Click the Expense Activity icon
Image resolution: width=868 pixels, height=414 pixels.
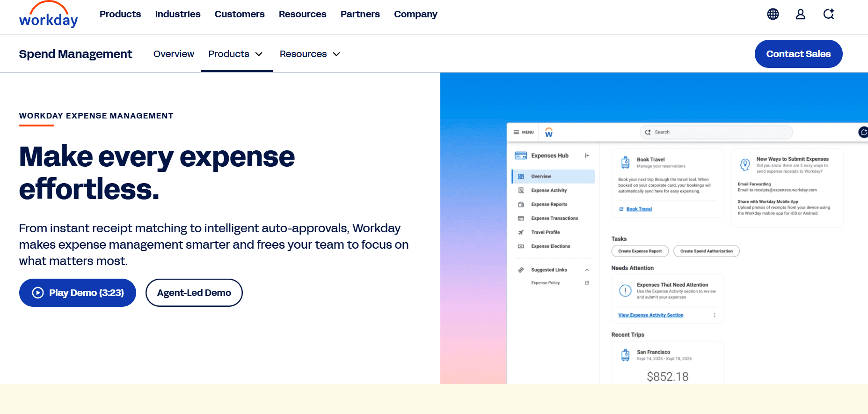point(521,191)
